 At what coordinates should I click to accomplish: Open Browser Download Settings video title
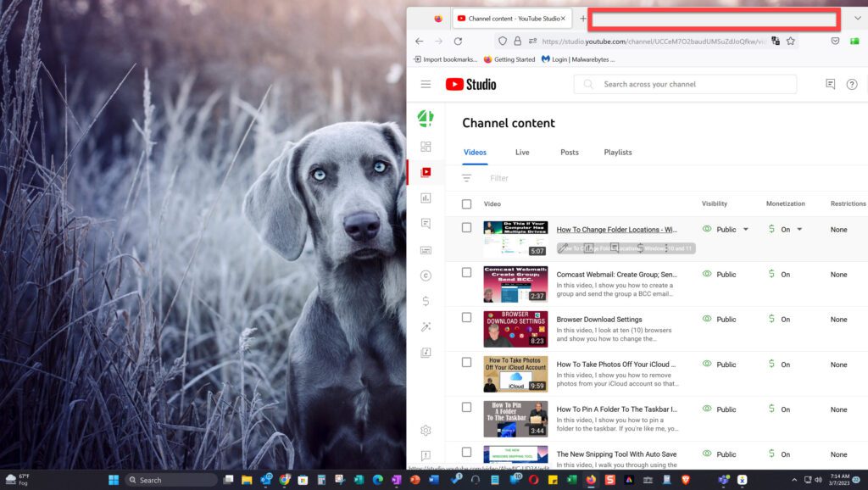click(599, 320)
